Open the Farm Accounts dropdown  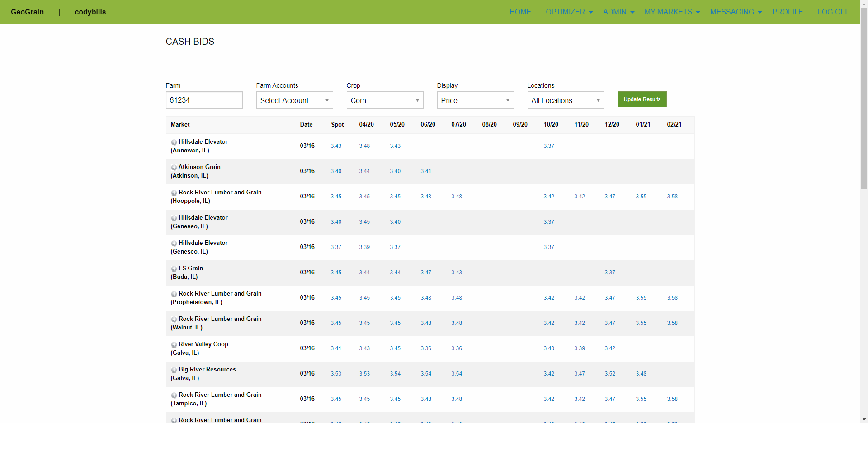(294, 100)
